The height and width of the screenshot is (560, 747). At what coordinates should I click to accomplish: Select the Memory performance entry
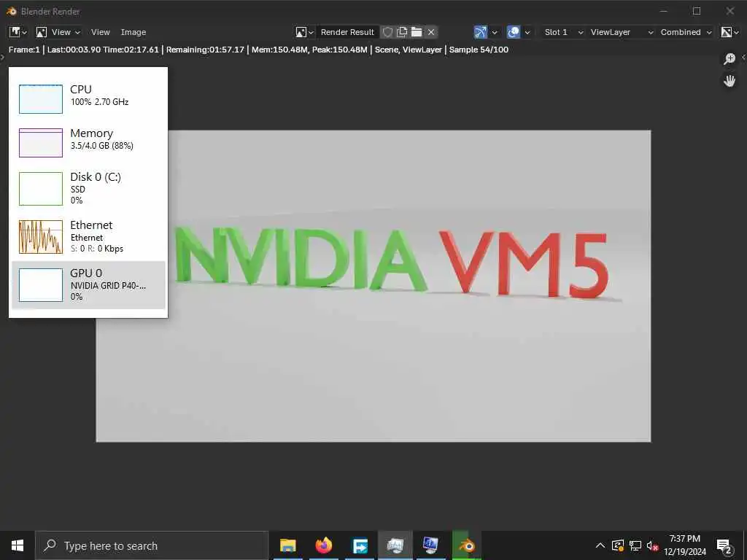[88, 141]
